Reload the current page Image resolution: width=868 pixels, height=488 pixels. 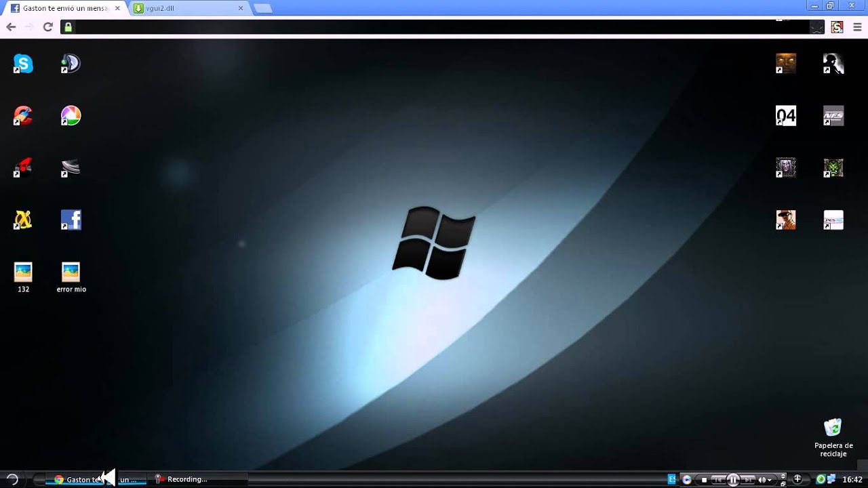point(47,27)
